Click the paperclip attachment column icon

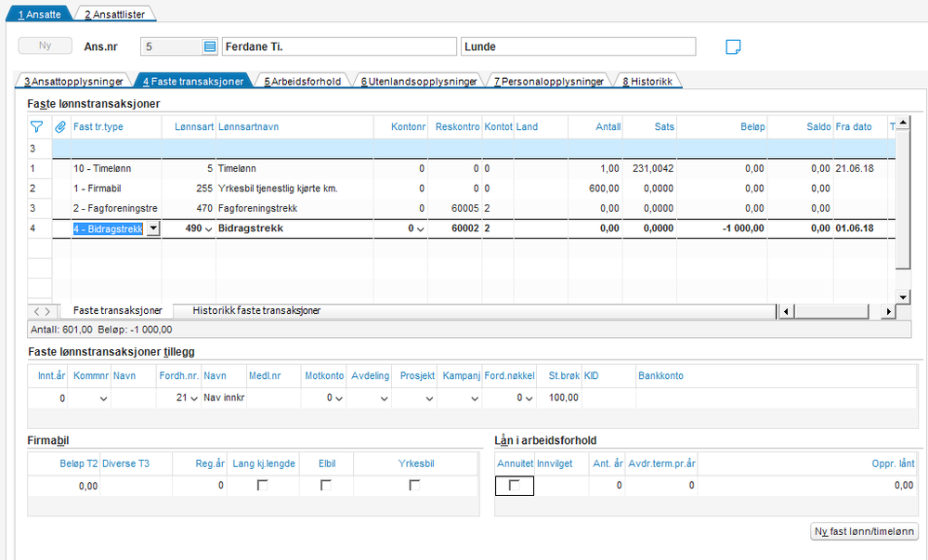click(60, 126)
